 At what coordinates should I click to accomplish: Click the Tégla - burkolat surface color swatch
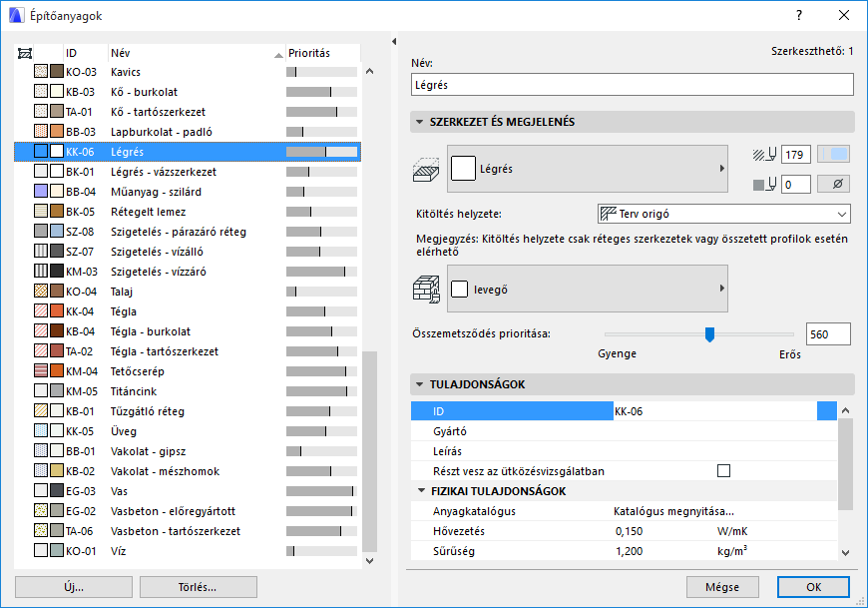(57, 331)
